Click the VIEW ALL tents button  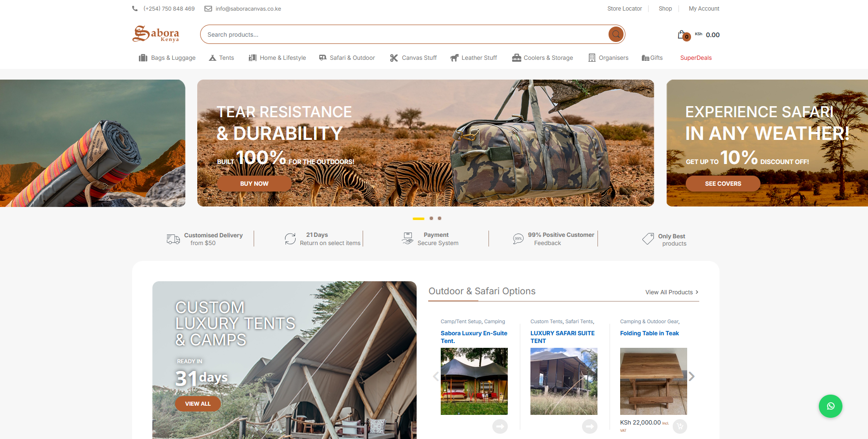pyautogui.click(x=198, y=404)
